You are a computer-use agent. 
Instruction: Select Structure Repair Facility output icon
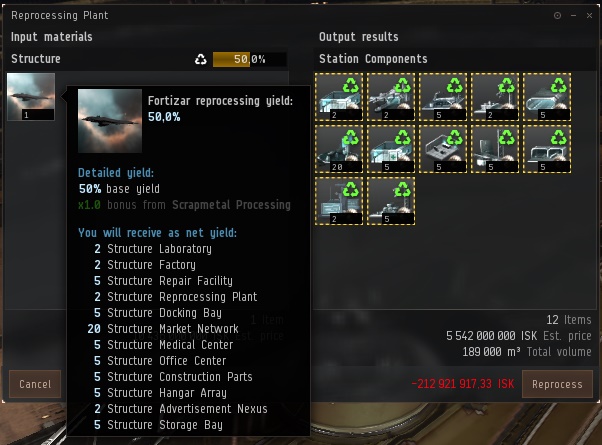(443, 97)
